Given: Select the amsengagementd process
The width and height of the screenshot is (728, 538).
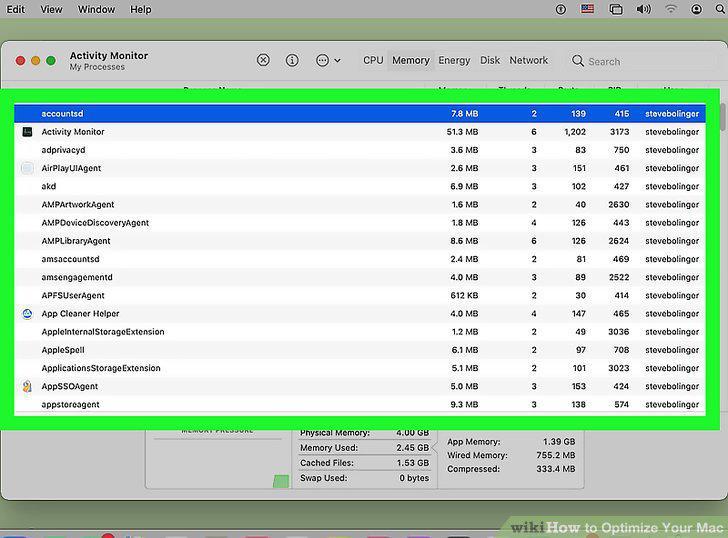Looking at the screenshot, I should pyautogui.click(x=360, y=277).
